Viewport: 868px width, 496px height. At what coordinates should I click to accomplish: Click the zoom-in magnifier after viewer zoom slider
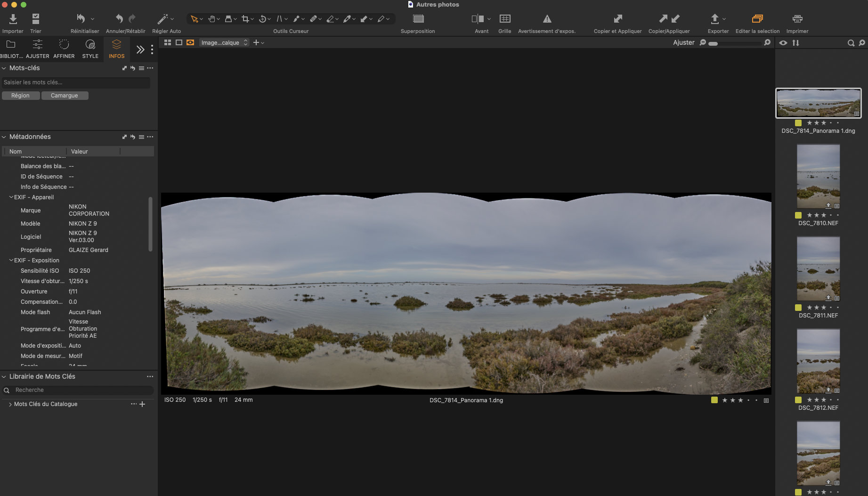coord(767,42)
